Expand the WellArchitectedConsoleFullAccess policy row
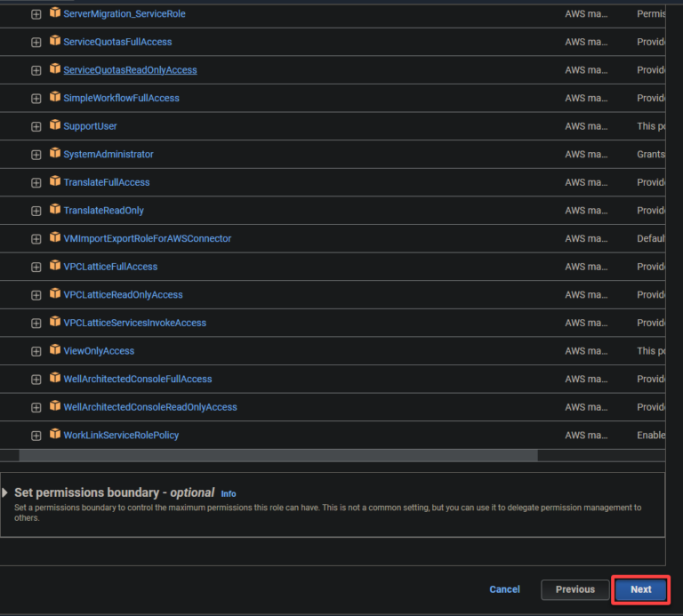 (36, 380)
